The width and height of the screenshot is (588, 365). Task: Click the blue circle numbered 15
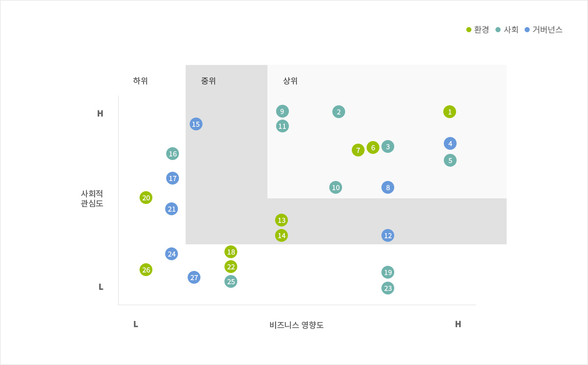196,124
